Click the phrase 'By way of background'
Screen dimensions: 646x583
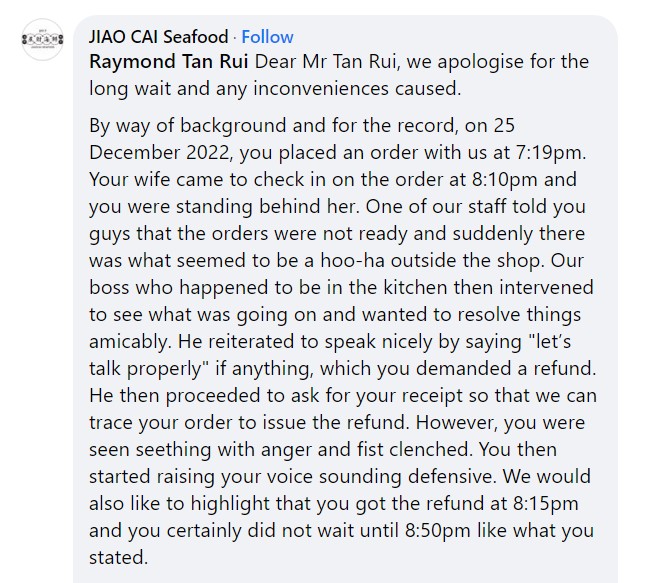187,126
